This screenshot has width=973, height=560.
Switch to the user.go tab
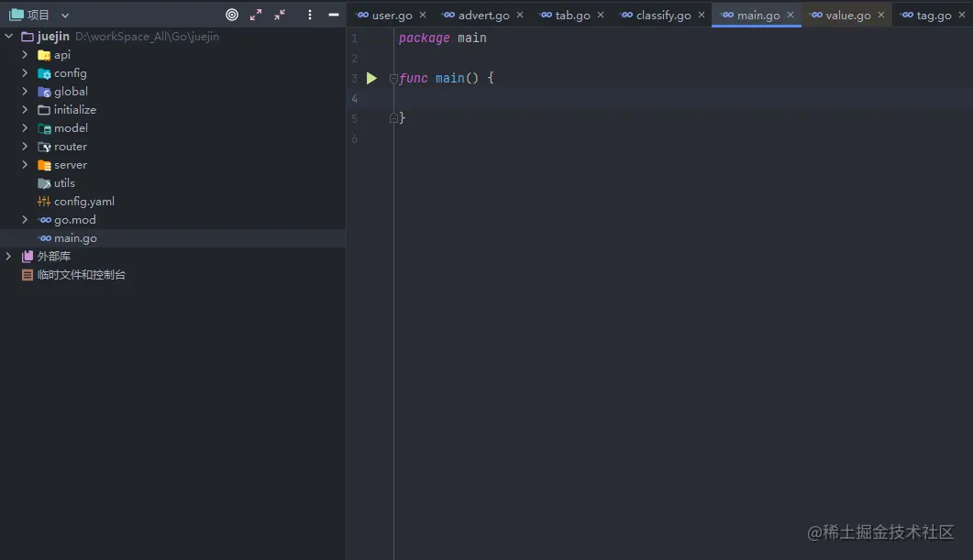click(392, 16)
